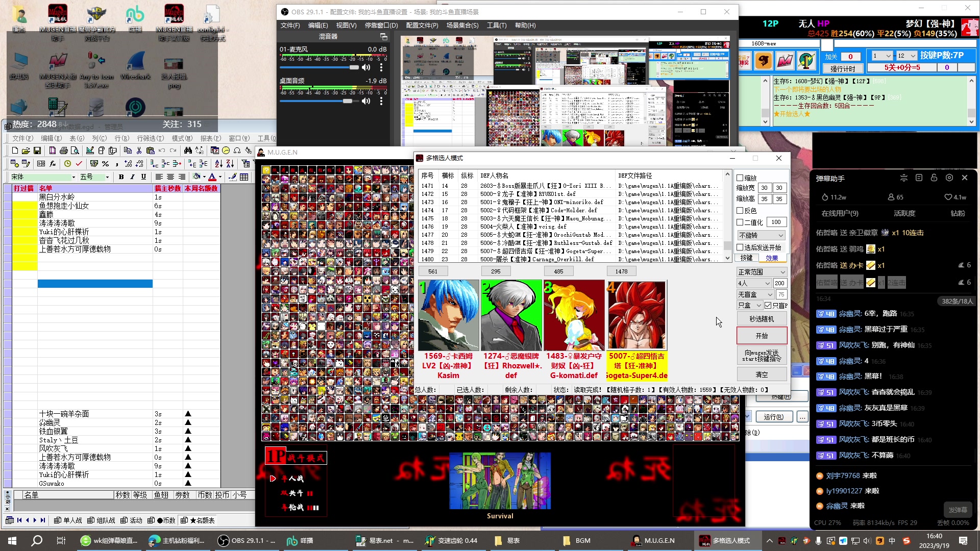
Task: Click the 向mugen发送start按键指令 button
Action: [x=762, y=356]
